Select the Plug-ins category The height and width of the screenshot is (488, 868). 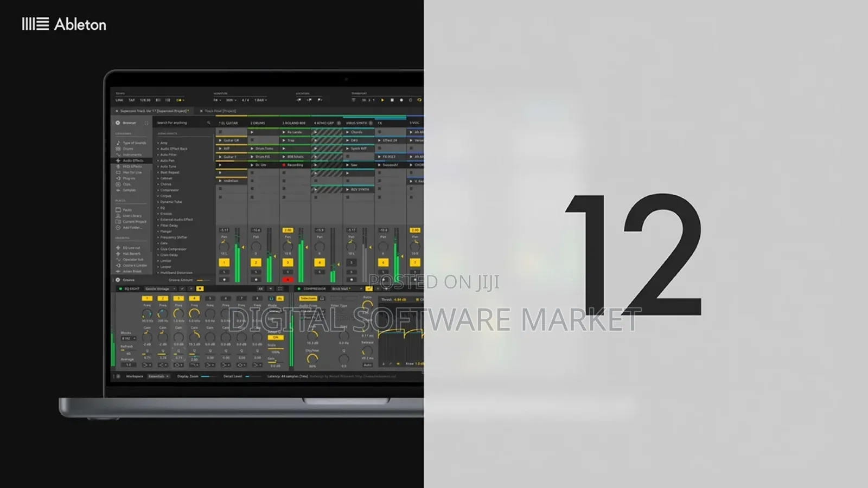point(126,178)
